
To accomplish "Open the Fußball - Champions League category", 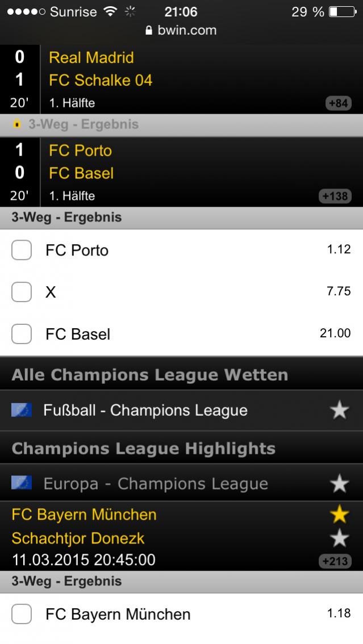I will tap(145, 411).
